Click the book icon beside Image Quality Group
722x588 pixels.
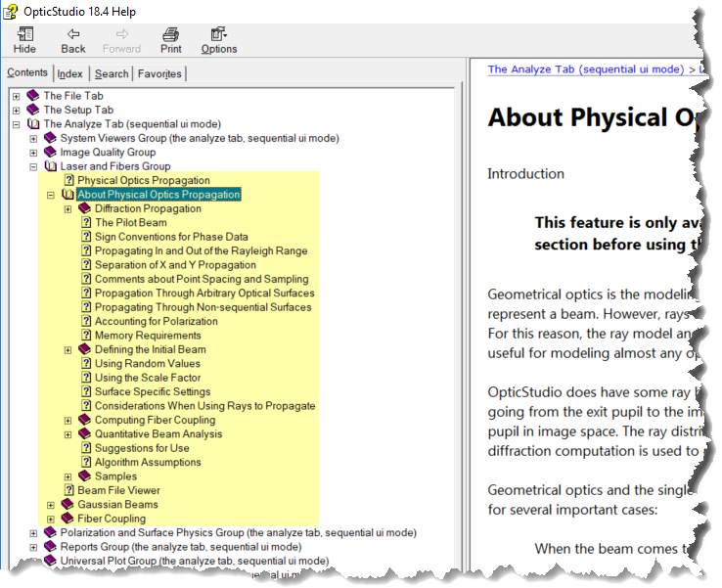coord(50,152)
